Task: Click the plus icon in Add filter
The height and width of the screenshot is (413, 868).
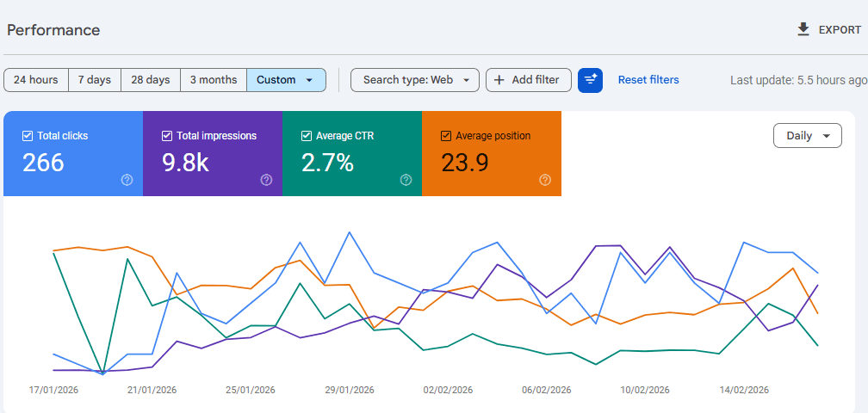Action: 499,80
